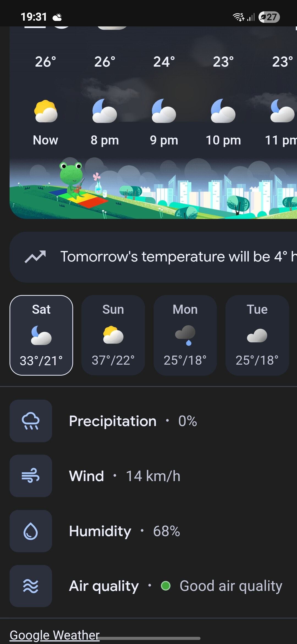Open Good air quality details
The image size is (297, 644).
[230, 586]
